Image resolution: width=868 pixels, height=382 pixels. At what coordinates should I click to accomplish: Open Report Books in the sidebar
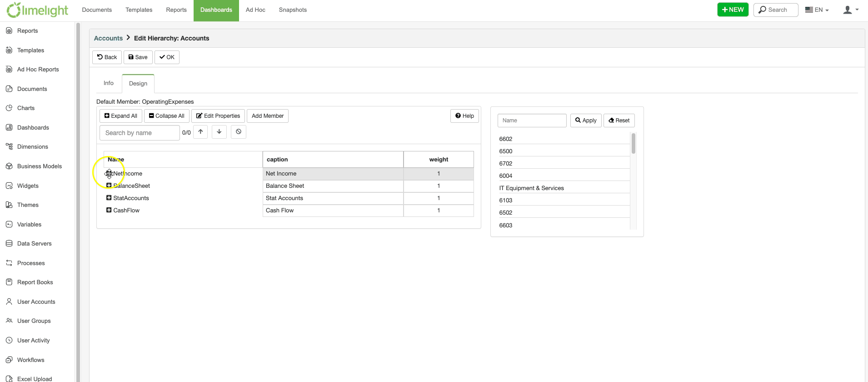coord(35,282)
